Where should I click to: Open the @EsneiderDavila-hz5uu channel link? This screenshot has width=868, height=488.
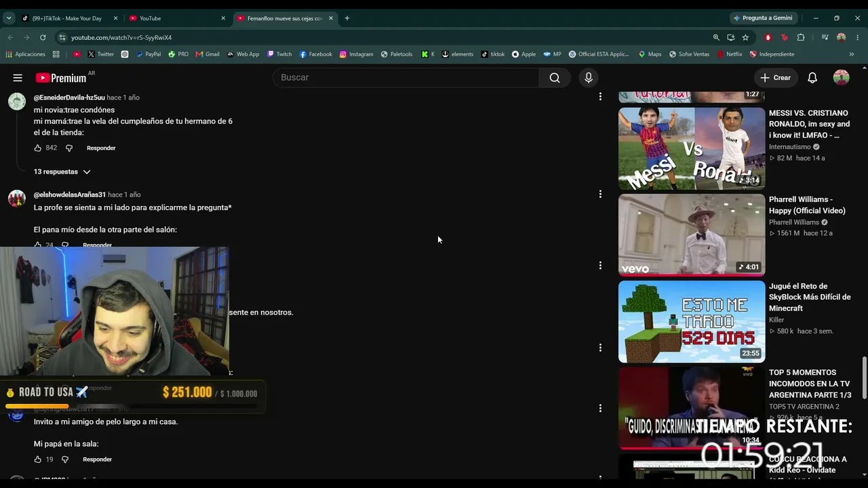click(x=69, y=98)
